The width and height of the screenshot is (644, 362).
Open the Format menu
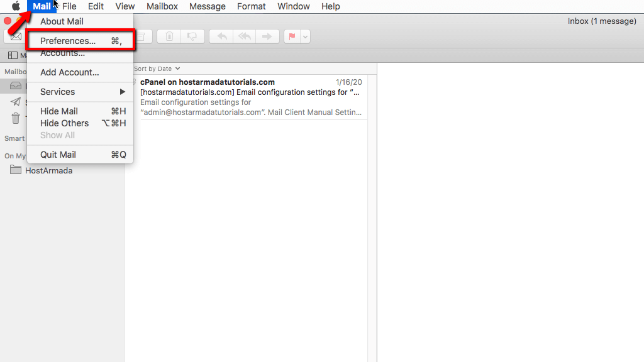click(252, 6)
